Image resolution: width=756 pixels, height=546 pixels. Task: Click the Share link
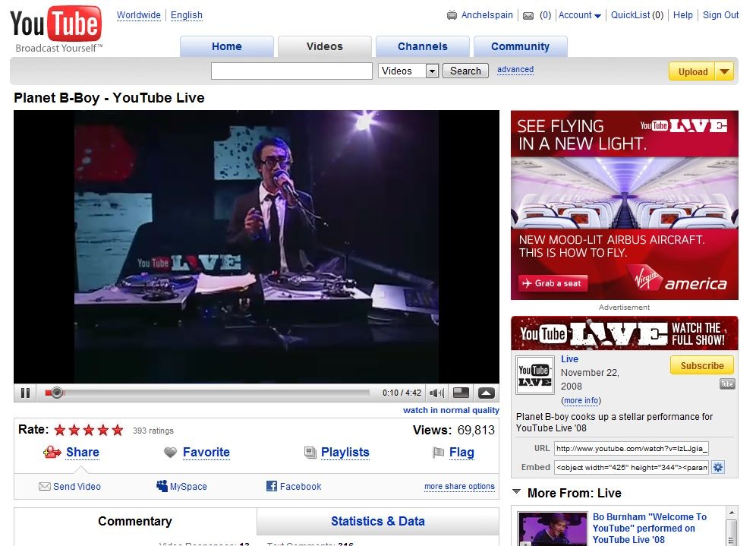(83, 453)
